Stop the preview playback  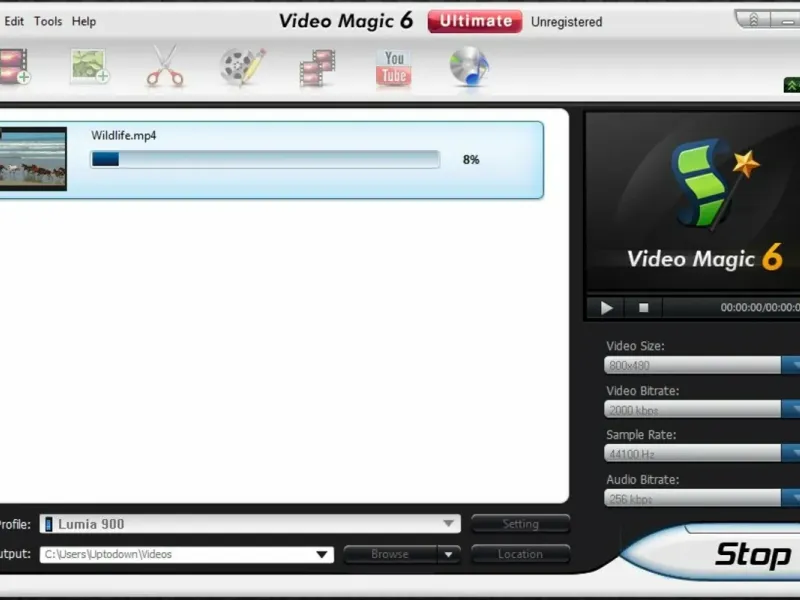(x=644, y=308)
